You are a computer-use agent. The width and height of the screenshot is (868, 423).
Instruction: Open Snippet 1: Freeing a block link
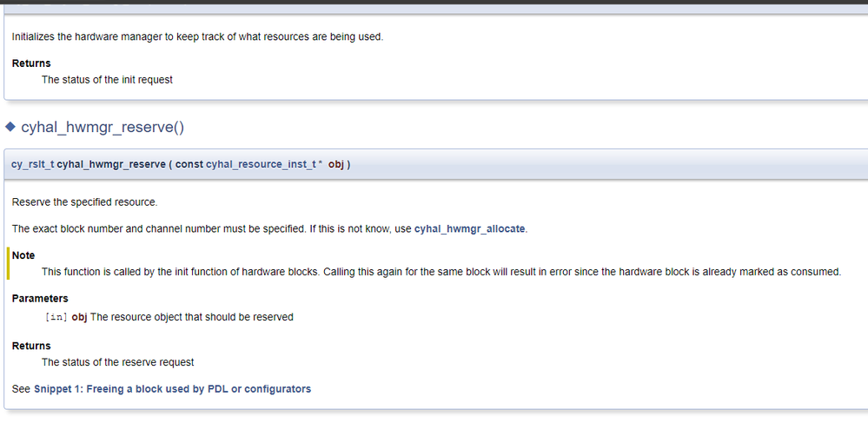pos(172,389)
